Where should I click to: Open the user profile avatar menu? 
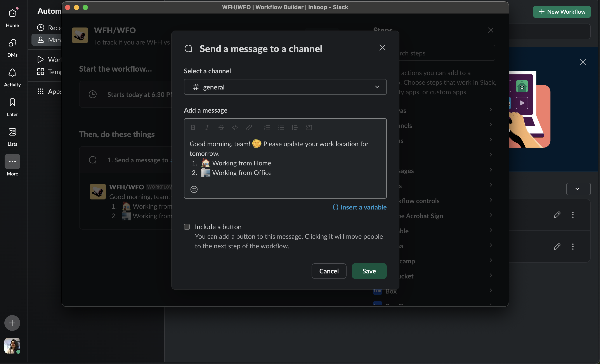click(x=12, y=345)
